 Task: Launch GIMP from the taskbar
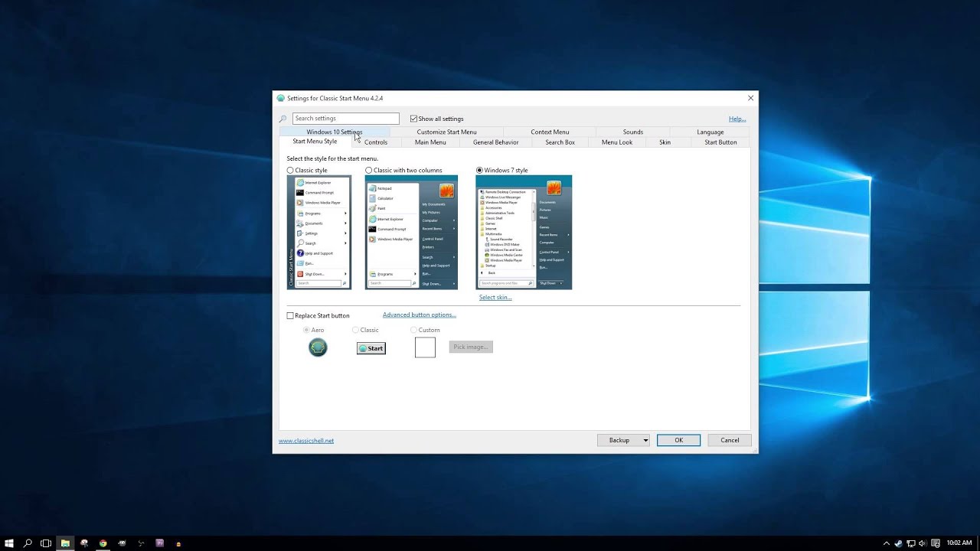(122, 543)
